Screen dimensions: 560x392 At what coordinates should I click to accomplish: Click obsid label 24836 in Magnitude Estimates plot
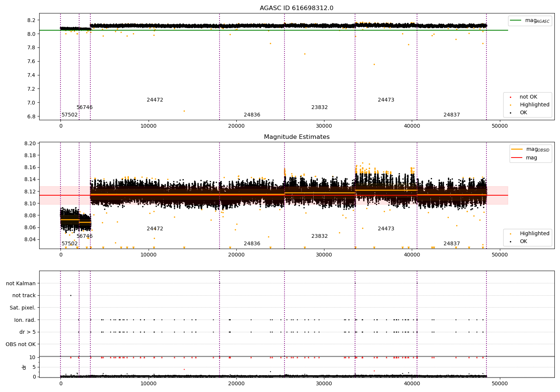click(x=252, y=244)
